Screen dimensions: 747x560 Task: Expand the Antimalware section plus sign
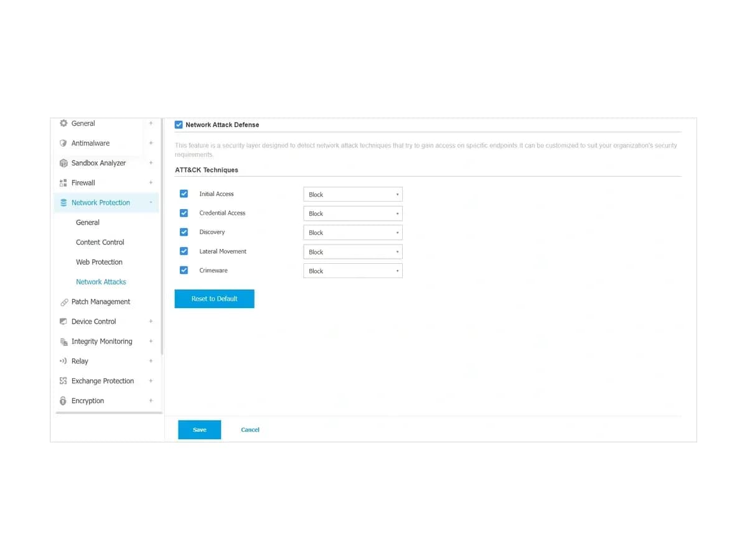(x=151, y=143)
